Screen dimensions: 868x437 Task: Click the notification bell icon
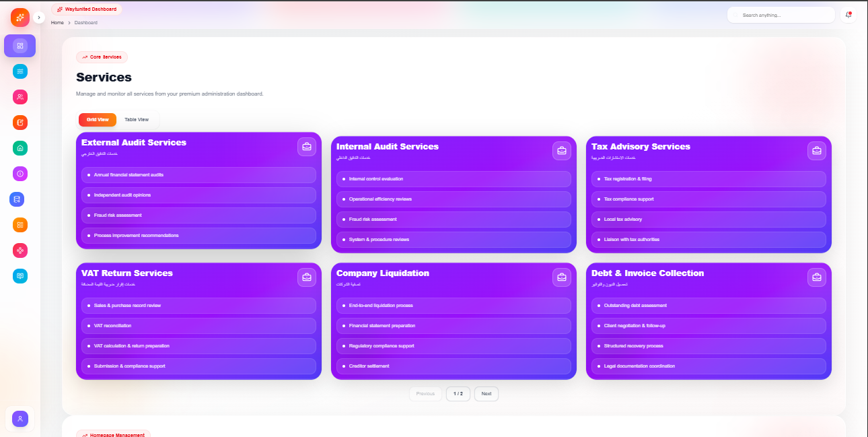click(x=848, y=15)
